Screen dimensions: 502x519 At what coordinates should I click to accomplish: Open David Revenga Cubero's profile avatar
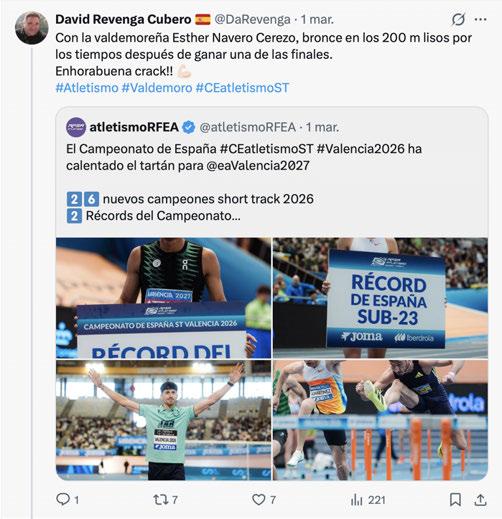[32, 28]
